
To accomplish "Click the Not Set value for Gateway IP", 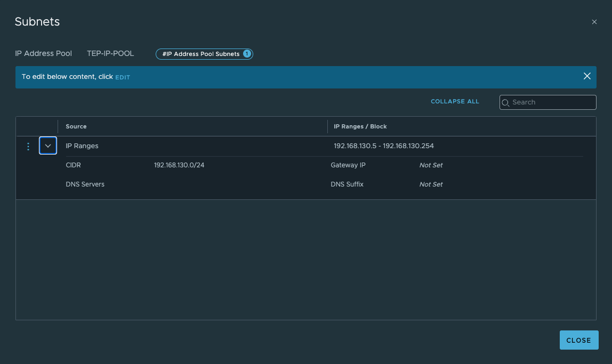I will point(431,165).
